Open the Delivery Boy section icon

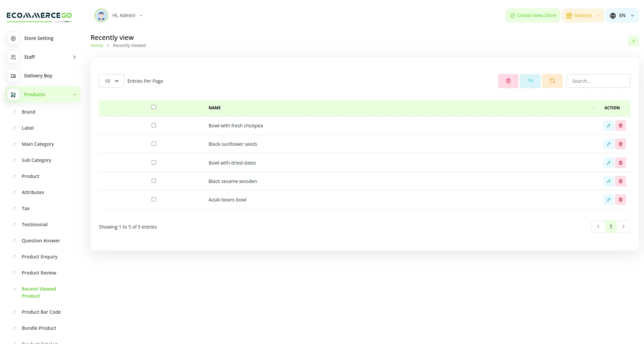(x=13, y=76)
